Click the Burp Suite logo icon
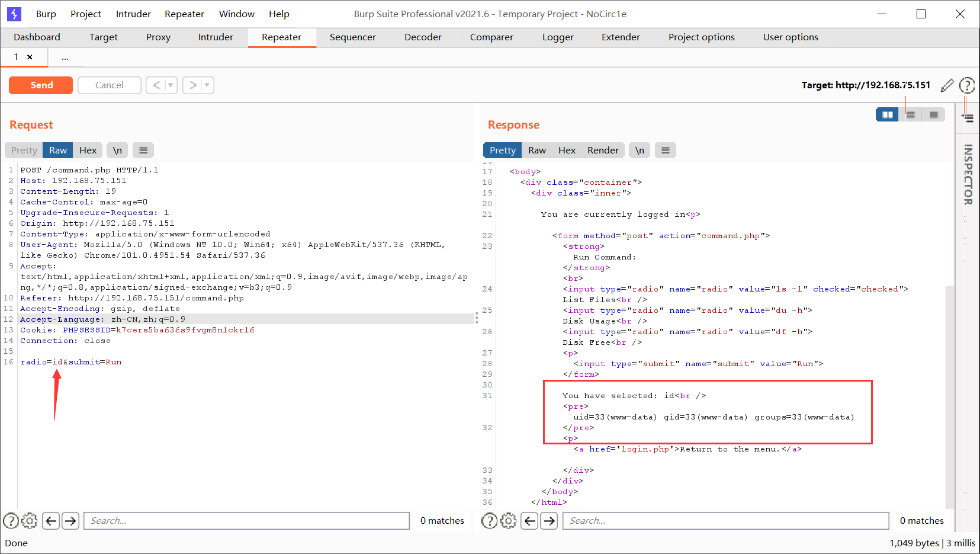Viewport: 980px width, 554px height. 14,14
